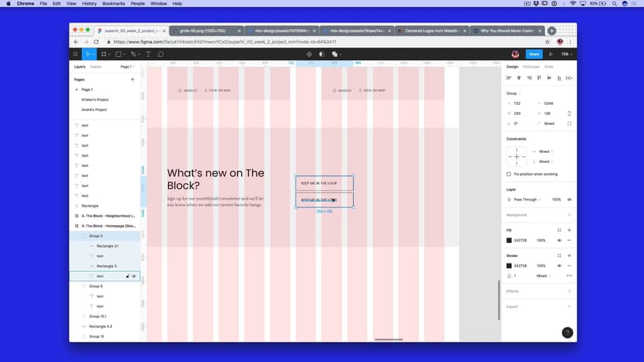Switch to the Assets tab
The height and width of the screenshot is (362, 644).
tap(96, 67)
